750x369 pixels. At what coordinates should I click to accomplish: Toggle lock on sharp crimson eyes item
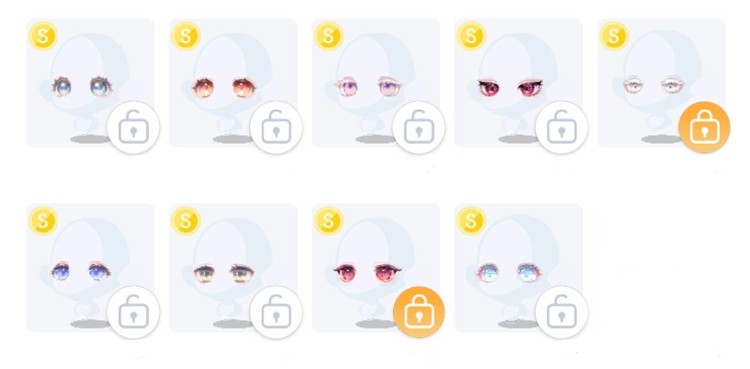561,127
